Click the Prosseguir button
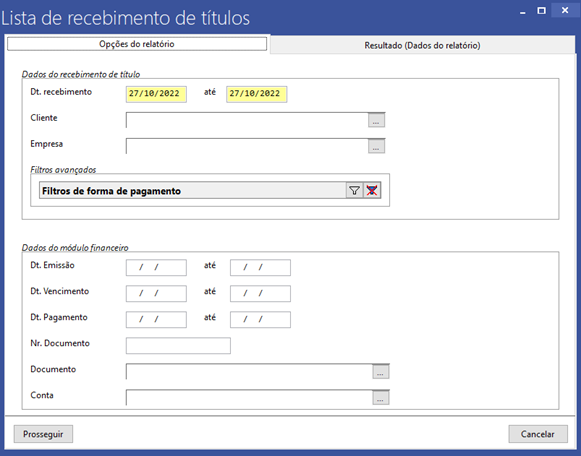The width and height of the screenshot is (581, 456). (43, 434)
